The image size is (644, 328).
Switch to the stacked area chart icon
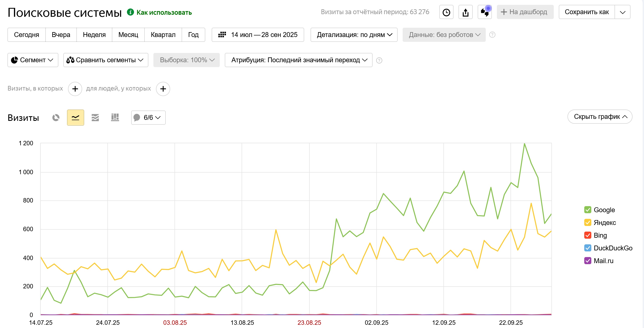95,117
